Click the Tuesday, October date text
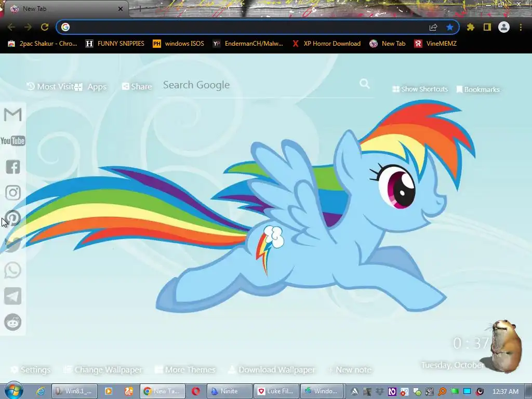532x399 pixels. pyautogui.click(x=453, y=365)
